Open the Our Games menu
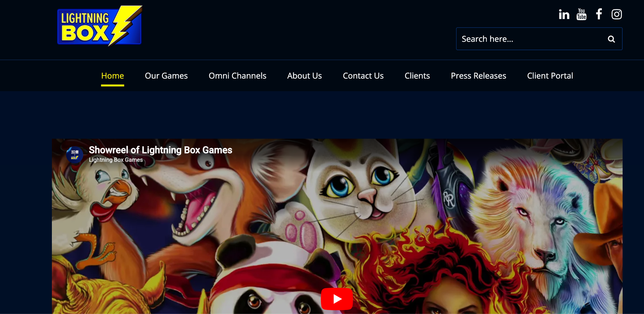This screenshot has width=644, height=314. pyautogui.click(x=166, y=76)
